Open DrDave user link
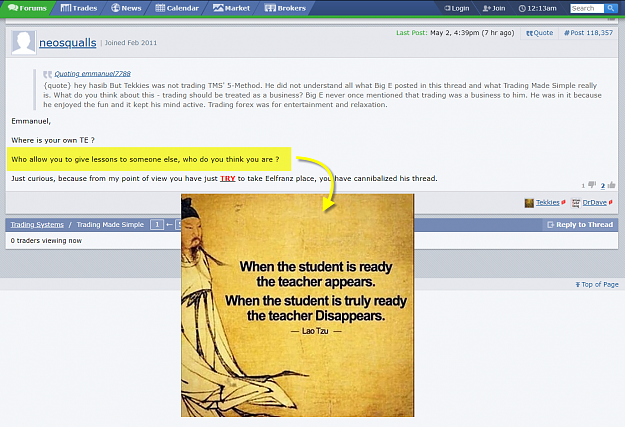Image resolution: width=625 pixels, height=427 pixels. click(594, 203)
